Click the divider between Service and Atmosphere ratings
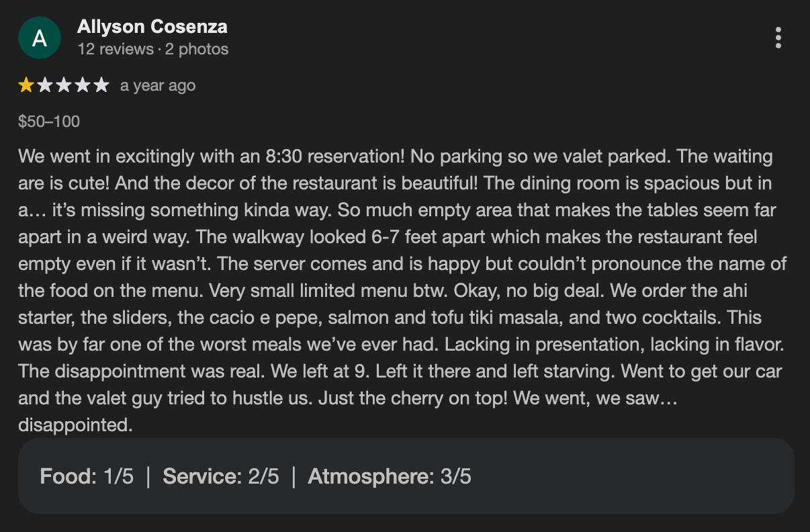Screen dimensions: 810x532 pos(294,477)
